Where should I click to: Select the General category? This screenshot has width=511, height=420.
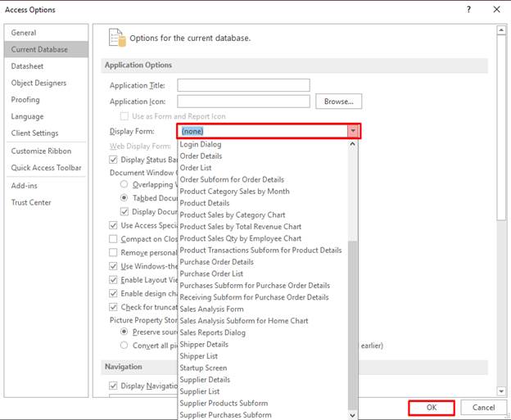coord(46,33)
